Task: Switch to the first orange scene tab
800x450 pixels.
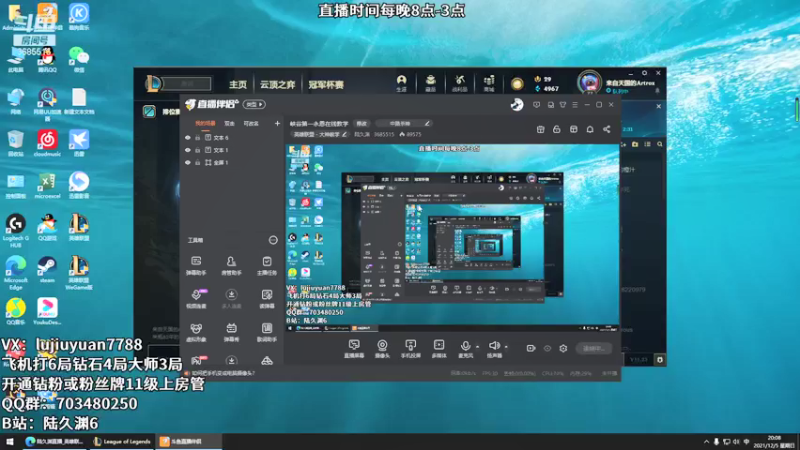Action: [205, 123]
